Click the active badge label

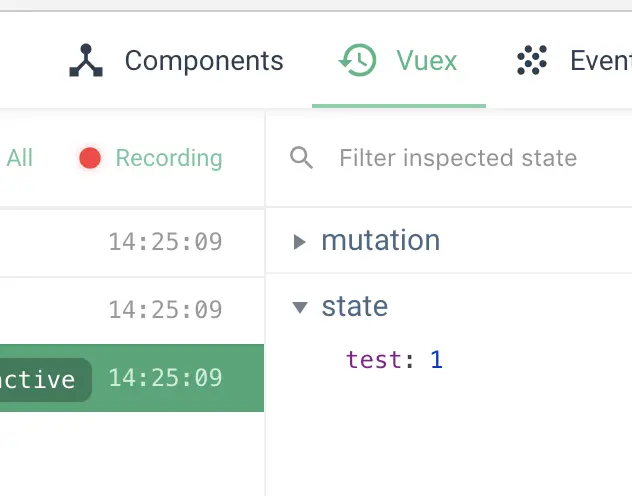(x=40, y=379)
